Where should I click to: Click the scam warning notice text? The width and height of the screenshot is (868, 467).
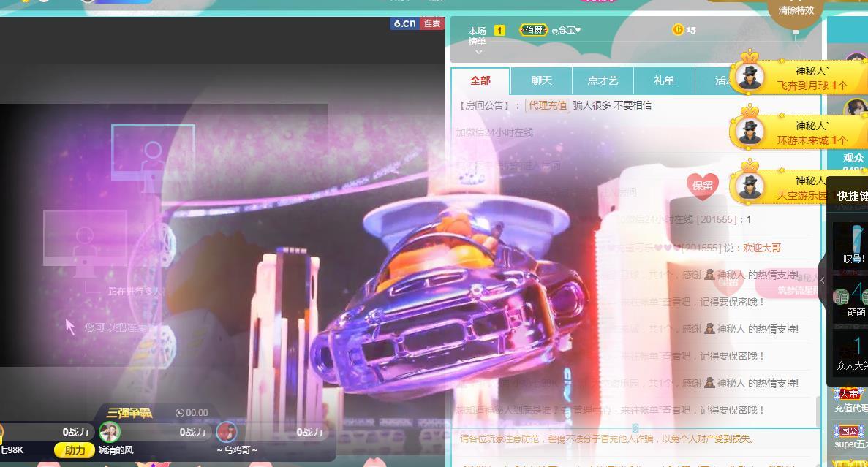pyautogui.click(x=607, y=438)
